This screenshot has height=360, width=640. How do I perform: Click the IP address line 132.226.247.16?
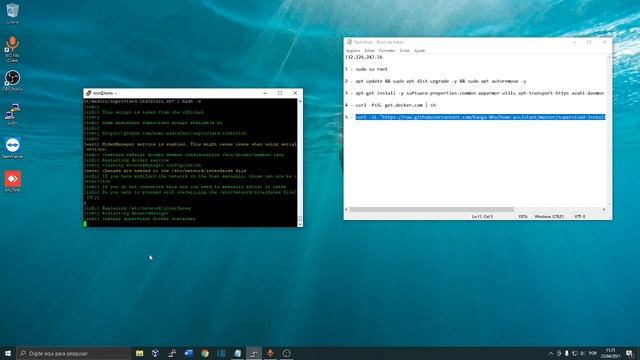tap(364, 57)
